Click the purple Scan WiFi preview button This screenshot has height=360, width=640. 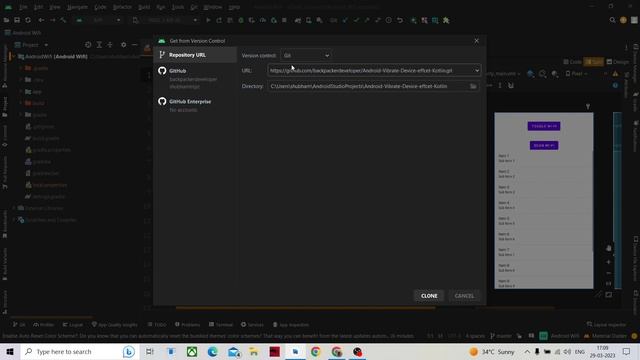[x=544, y=145]
